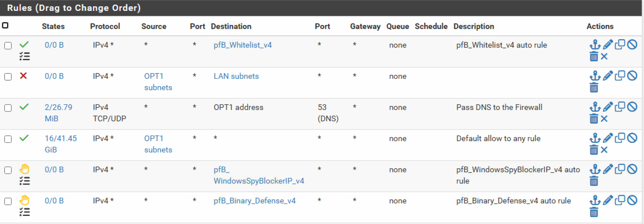Screen dimensions: 644x224
Task: Disable the Default allow to any rule
Action: 632,138
